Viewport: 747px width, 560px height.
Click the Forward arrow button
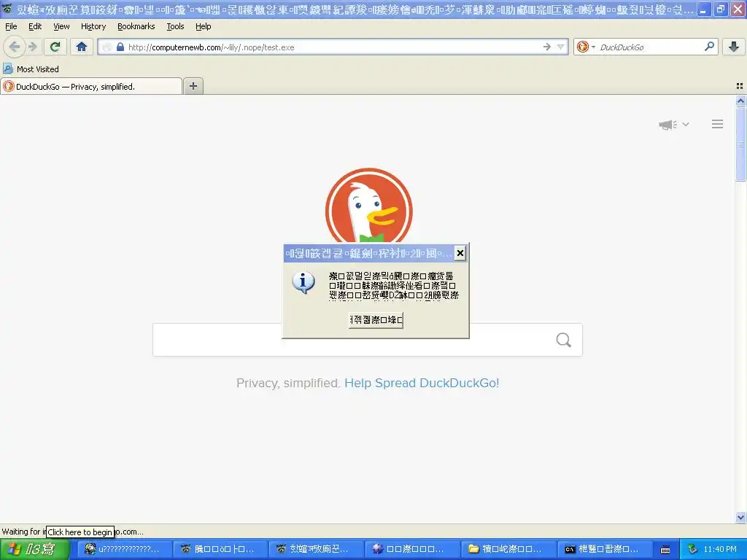pyautogui.click(x=33, y=47)
